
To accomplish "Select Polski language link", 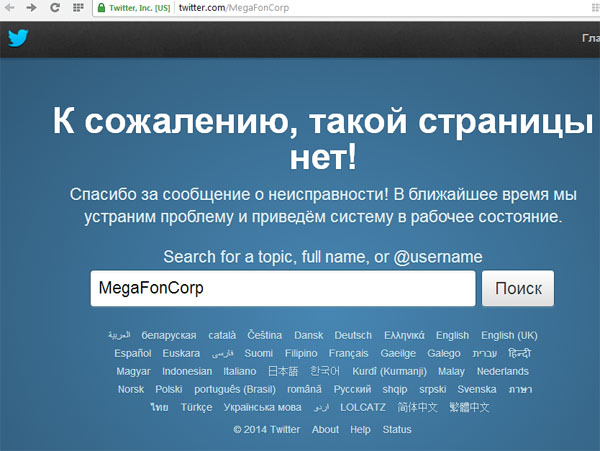I will tap(169, 389).
